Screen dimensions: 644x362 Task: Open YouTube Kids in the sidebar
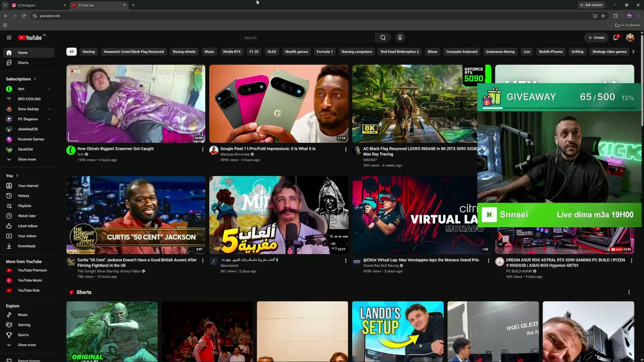tap(29, 291)
